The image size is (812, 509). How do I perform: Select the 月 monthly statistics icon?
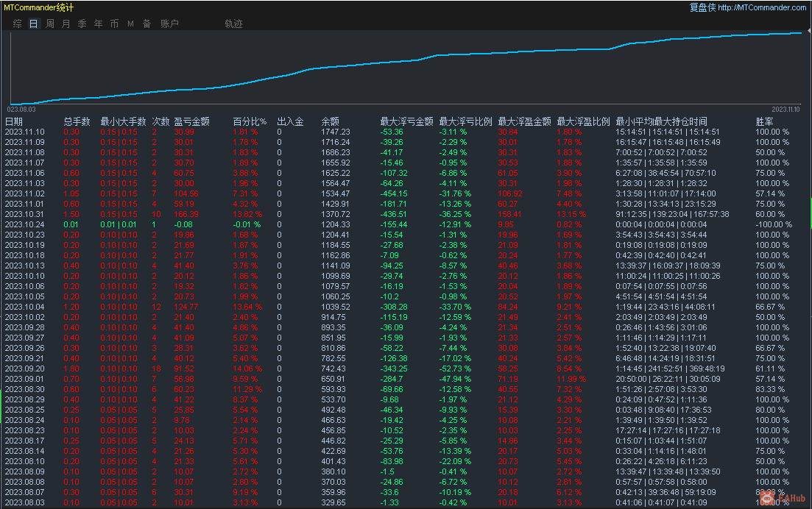[x=66, y=23]
